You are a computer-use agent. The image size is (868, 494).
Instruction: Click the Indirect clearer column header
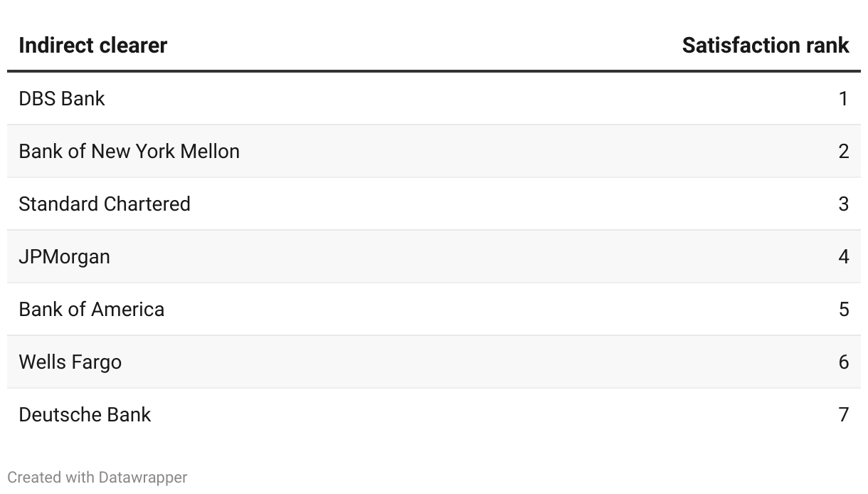click(92, 46)
